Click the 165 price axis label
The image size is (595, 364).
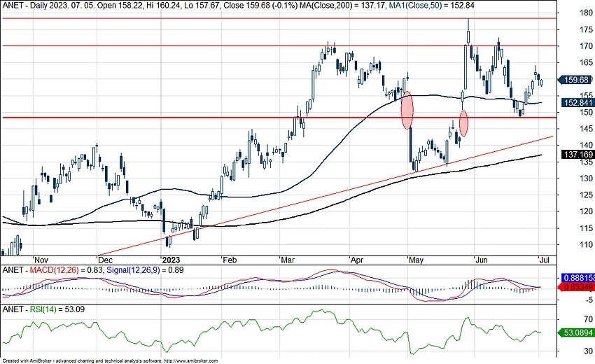pos(586,62)
